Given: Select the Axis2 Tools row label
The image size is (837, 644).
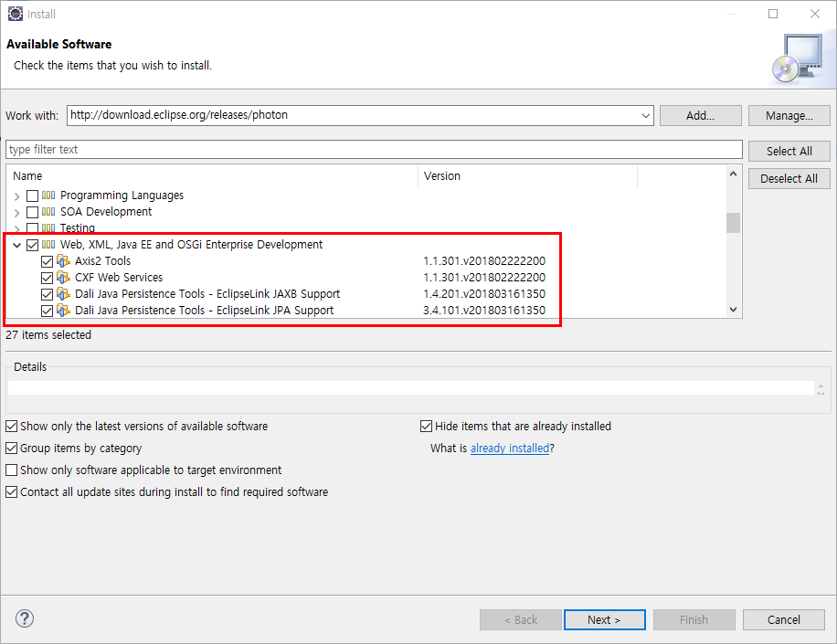Looking at the screenshot, I should (x=102, y=261).
